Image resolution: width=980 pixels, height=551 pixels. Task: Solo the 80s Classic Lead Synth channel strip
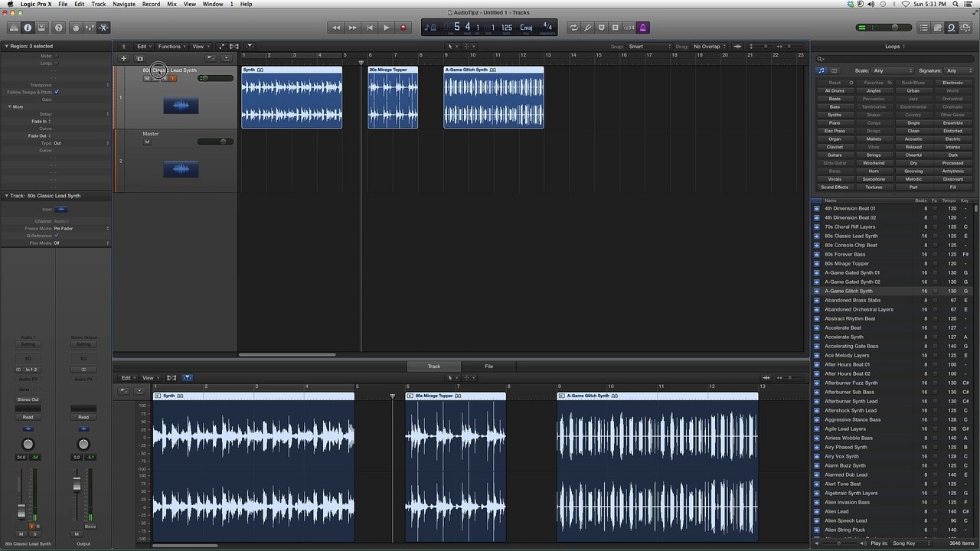[x=34, y=534]
